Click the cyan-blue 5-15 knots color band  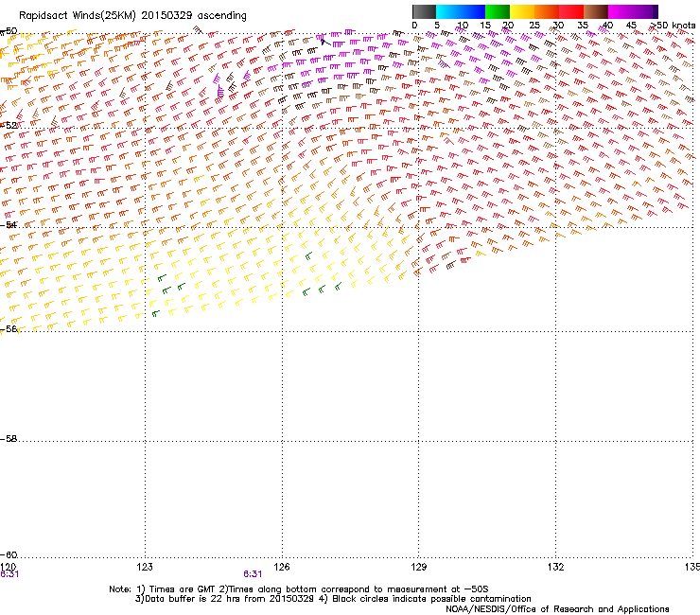[x=461, y=11]
